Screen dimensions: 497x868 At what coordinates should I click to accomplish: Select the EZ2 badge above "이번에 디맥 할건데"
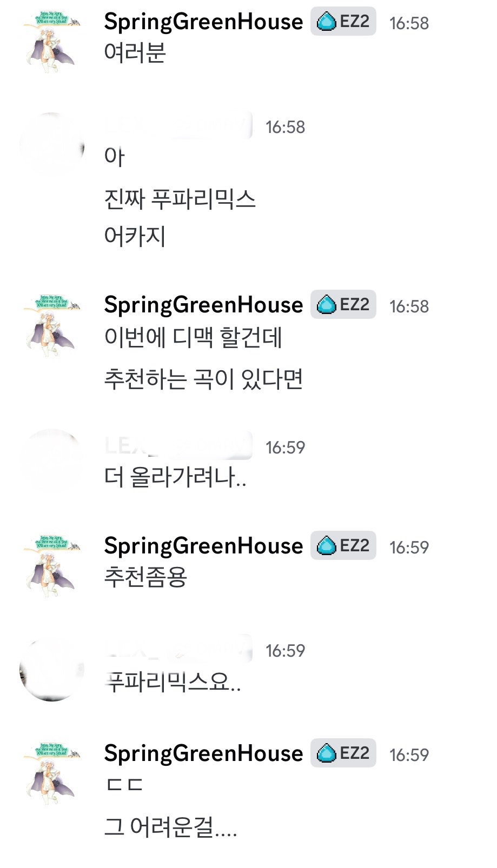[343, 305]
